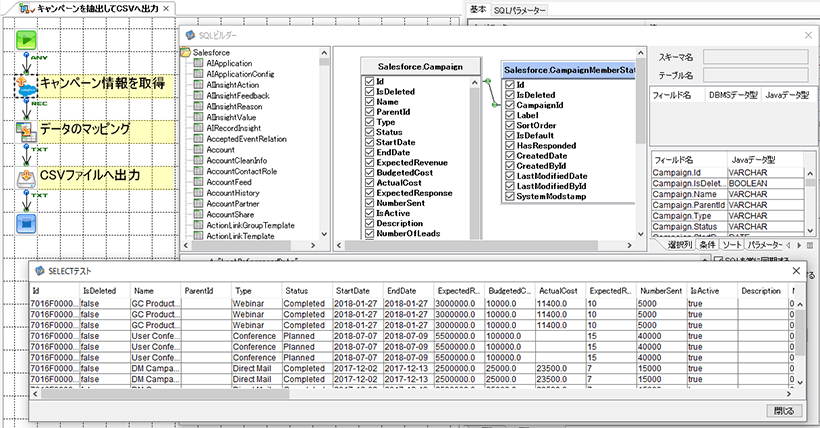Click the up arrow of Campaign field list scrollbar
This screenshot has width=820, height=428.
(474, 83)
